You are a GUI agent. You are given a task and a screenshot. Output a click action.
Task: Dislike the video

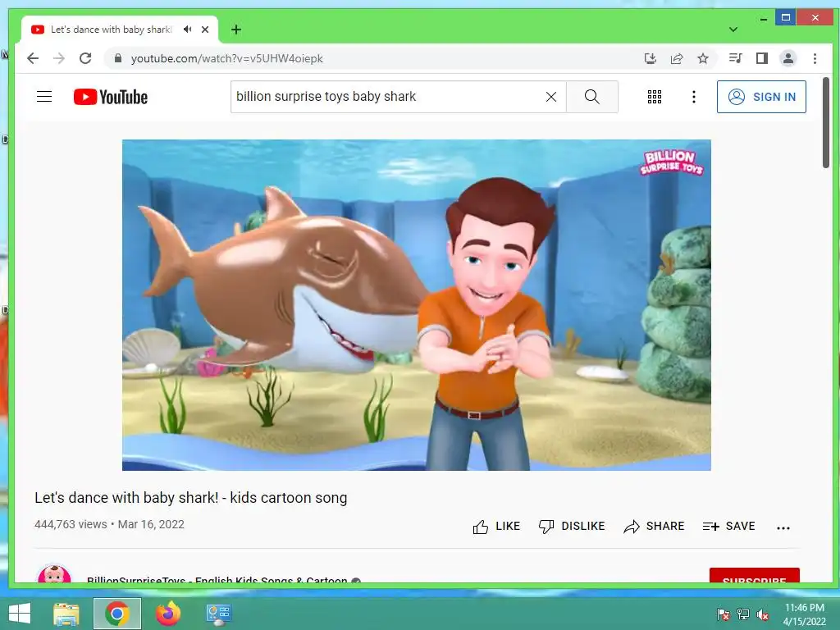point(572,527)
